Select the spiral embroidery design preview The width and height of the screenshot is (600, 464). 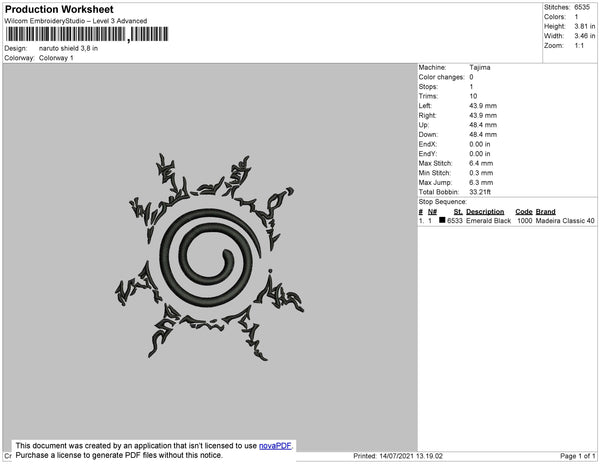point(210,257)
